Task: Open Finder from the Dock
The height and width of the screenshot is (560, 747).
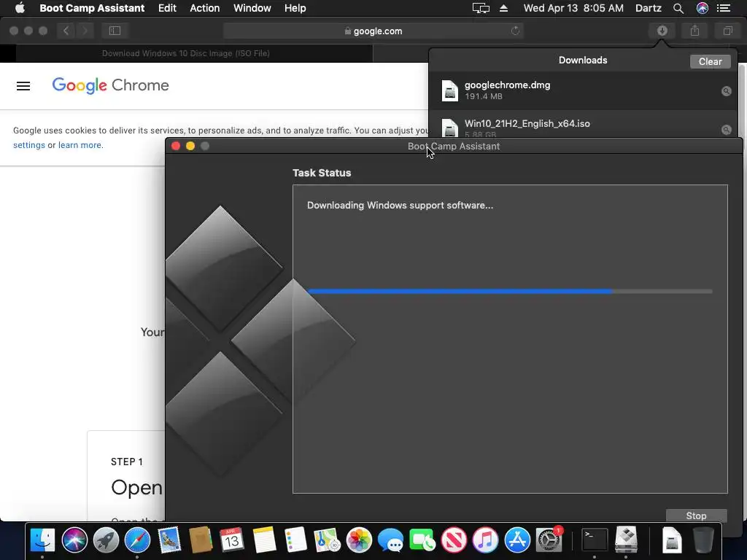Action: pyautogui.click(x=42, y=540)
